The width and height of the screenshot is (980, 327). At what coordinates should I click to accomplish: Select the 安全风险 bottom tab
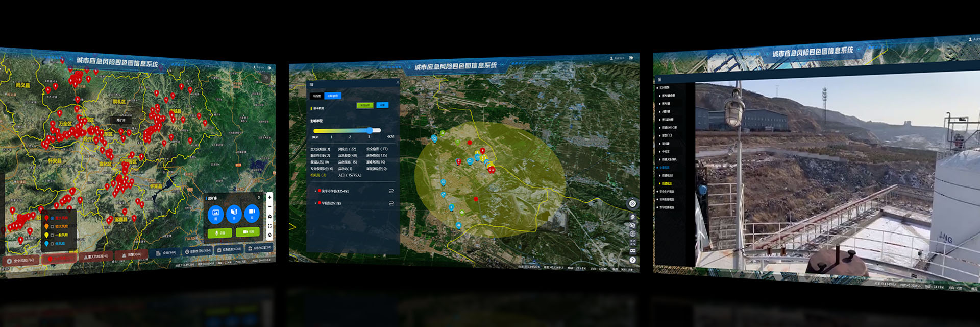21,261
